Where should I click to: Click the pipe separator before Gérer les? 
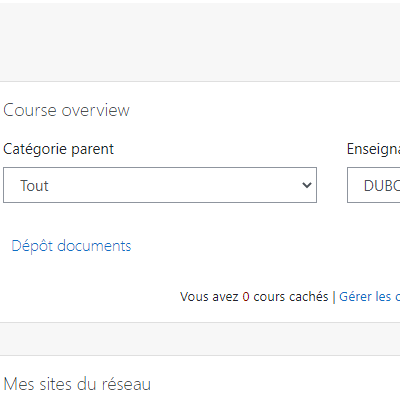click(334, 296)
